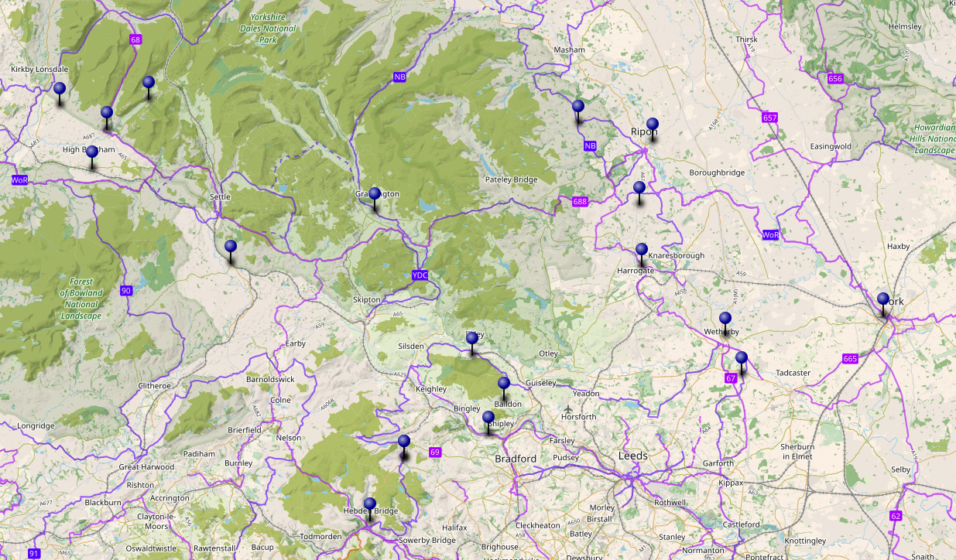The image size is (956, 560).
Task: Click the Selby label
Action: point(901,470)
